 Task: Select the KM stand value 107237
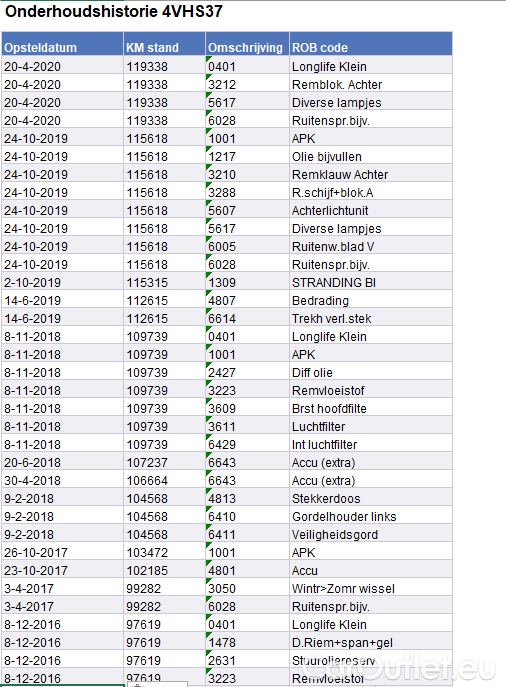[164, 462]
